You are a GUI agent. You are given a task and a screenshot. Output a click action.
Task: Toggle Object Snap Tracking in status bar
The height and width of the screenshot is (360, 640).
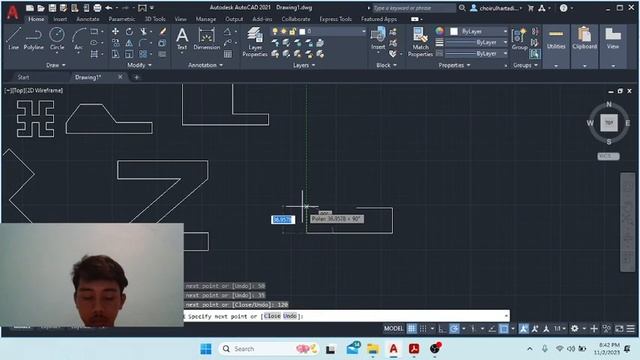point(492,329)
